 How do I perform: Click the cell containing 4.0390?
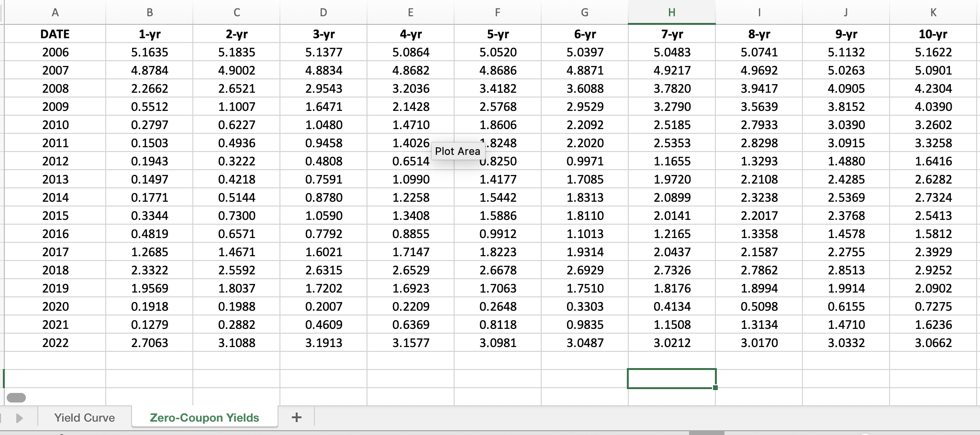coord(933,107)
